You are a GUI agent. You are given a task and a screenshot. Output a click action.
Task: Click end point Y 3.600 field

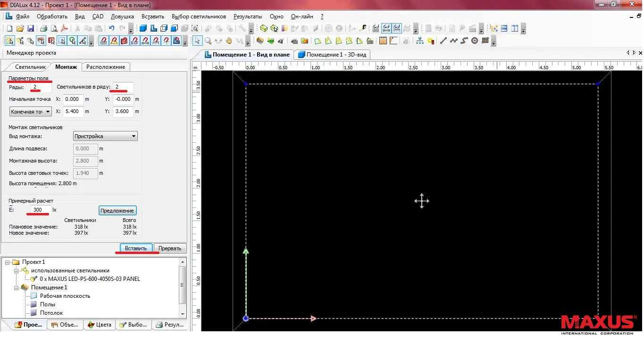click(124, 112)
